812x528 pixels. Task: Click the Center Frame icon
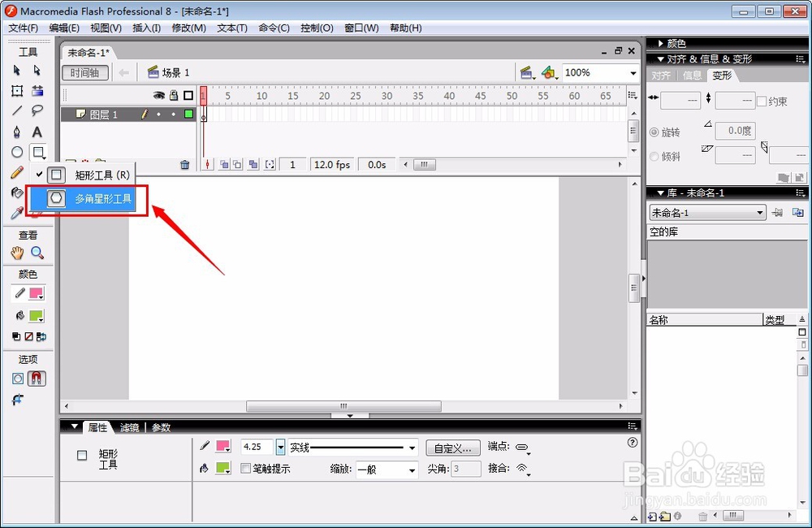(x=207, y=165)
